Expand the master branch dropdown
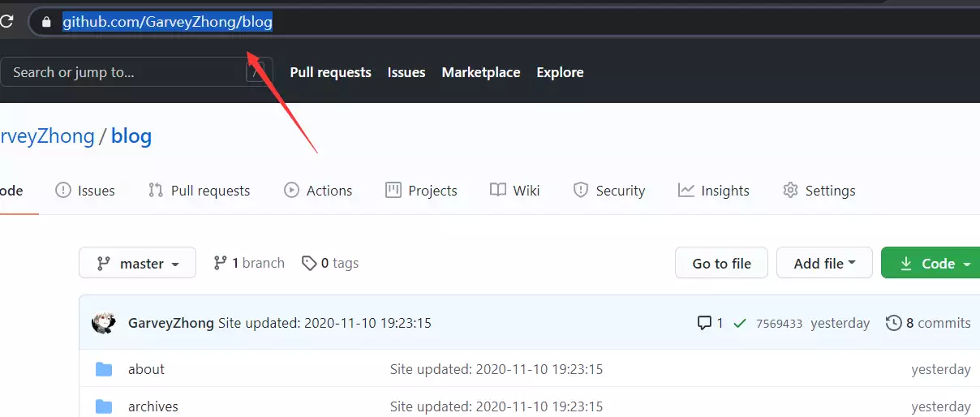The width and height of the screenshot is (980, 417). point(137,263)
